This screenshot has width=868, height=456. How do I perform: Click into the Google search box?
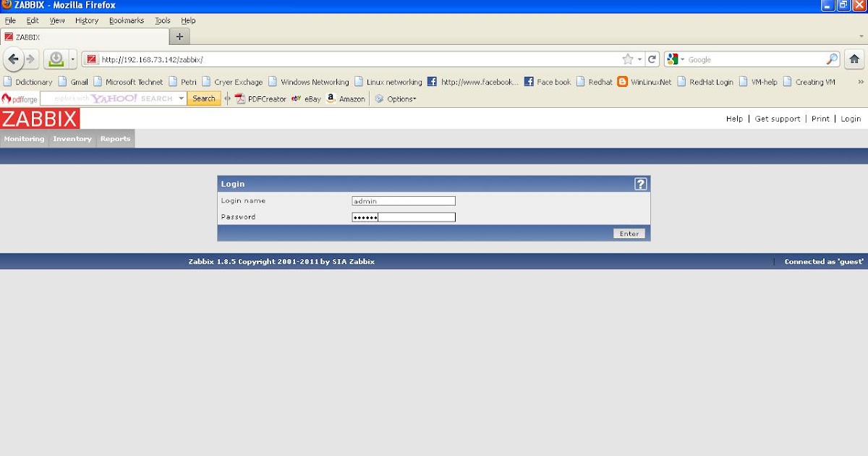pos(756,59)
